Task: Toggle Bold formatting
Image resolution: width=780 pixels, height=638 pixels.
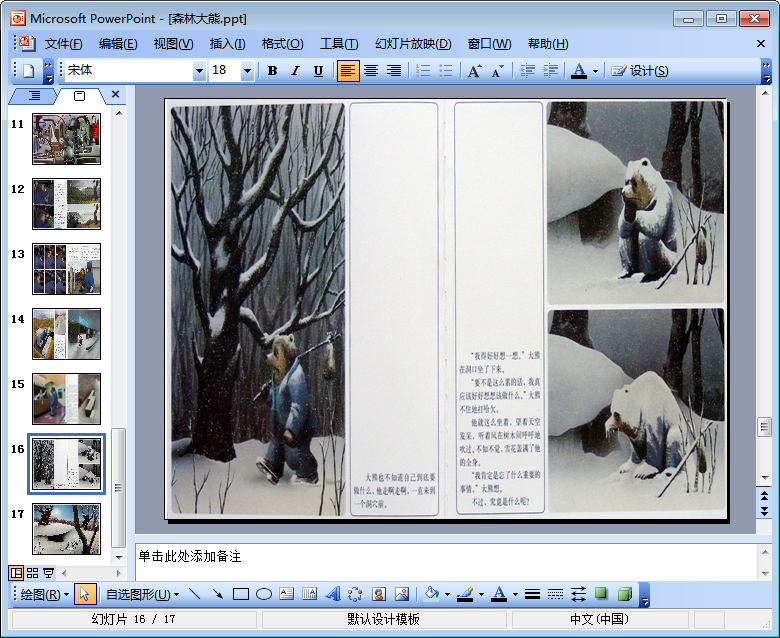Action: (272, 71)
